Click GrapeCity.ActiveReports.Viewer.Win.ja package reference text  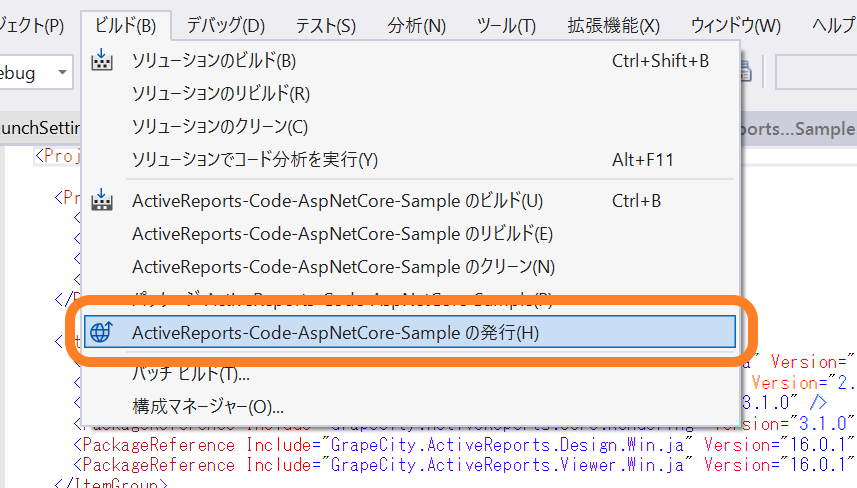click(508, 465)
